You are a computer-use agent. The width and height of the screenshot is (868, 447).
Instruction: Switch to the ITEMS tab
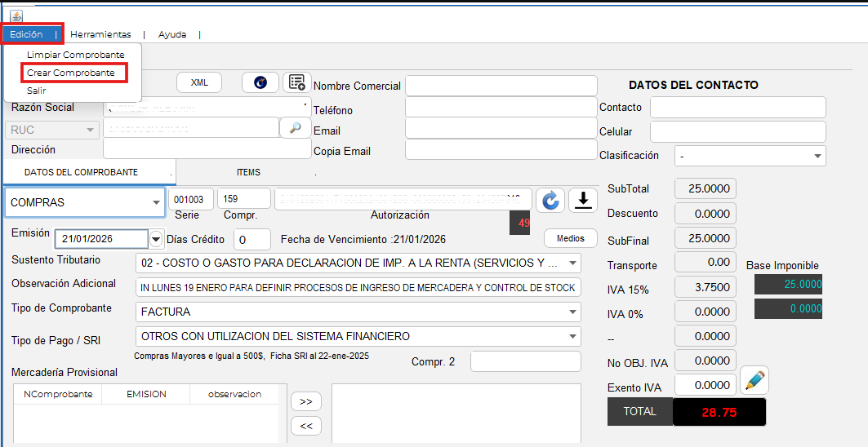pos(248,172)
